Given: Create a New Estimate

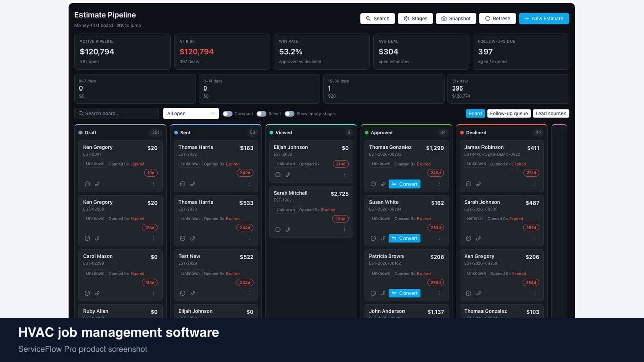Looking at the screenshot, I should click(544, 19).
